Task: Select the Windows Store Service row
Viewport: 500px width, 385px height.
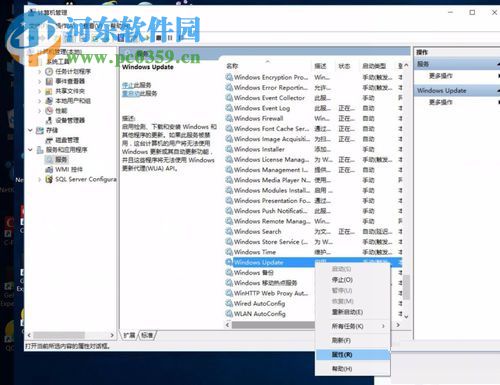Action: [x=313, y=242]
